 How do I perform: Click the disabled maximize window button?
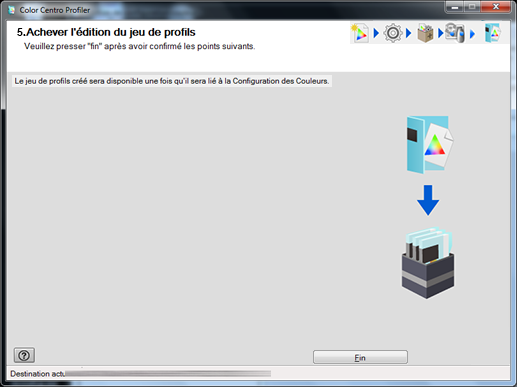coord(472,7)
